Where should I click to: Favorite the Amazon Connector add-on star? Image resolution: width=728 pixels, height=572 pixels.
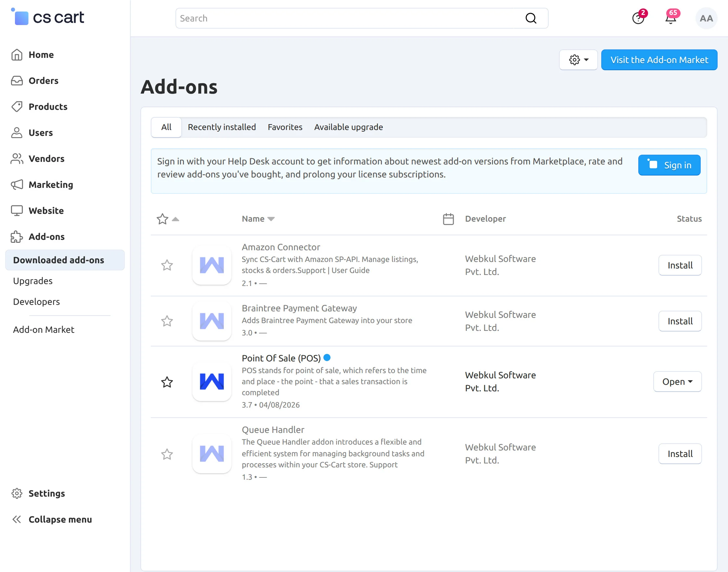click(x=167, y=265)
